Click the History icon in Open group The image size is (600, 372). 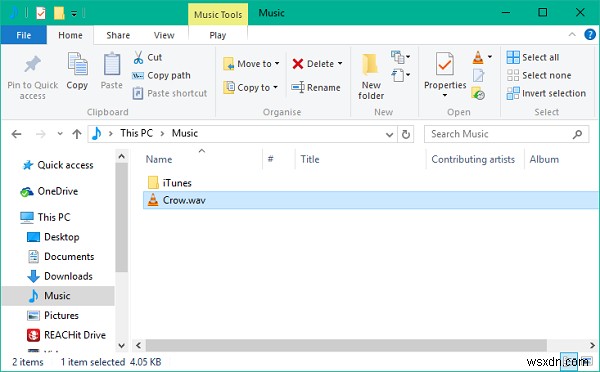478,93
